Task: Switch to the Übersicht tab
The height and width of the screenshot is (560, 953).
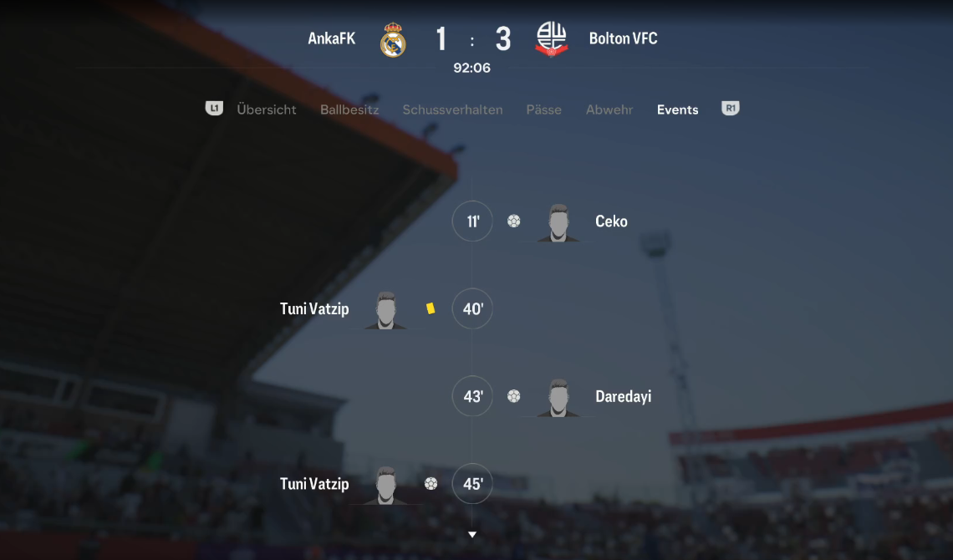Action: click(266, 109)
